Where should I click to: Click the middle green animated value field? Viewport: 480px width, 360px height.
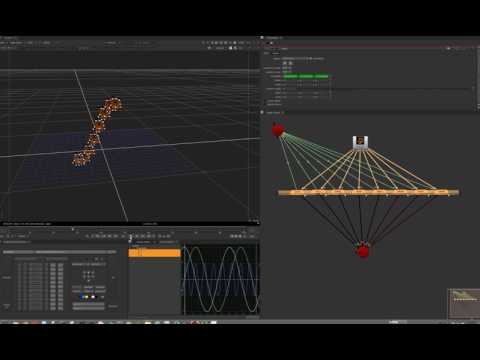coord(306,76)
